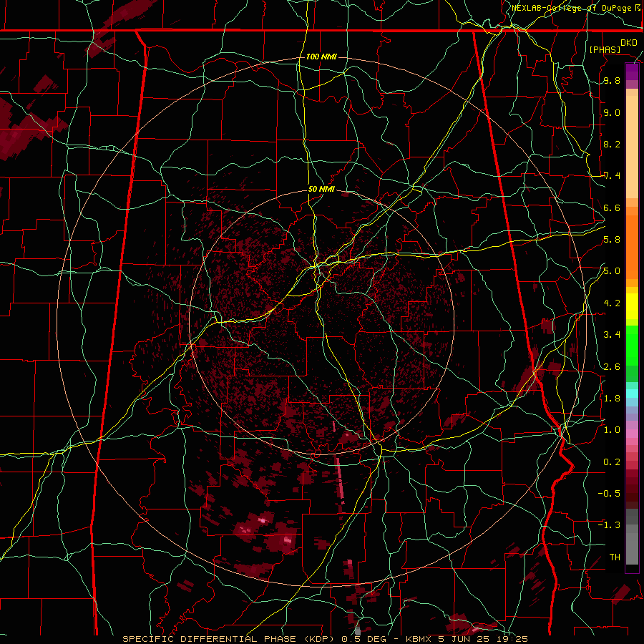
Task: Click the 9.8 value on color scale
Action: tap(612, 81)
